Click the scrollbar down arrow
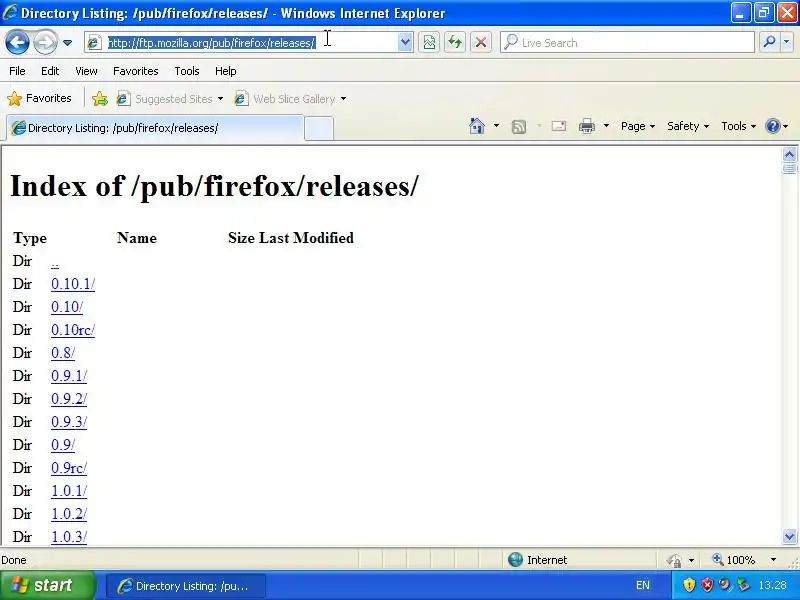This screenshot has width=800, height=600. tap(789, 536)
